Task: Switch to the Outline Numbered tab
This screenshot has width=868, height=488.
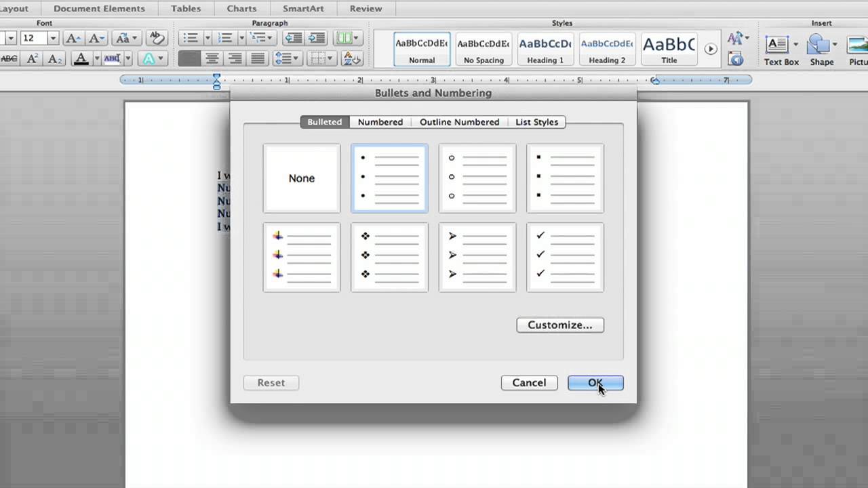Action: tap(459, 122)
